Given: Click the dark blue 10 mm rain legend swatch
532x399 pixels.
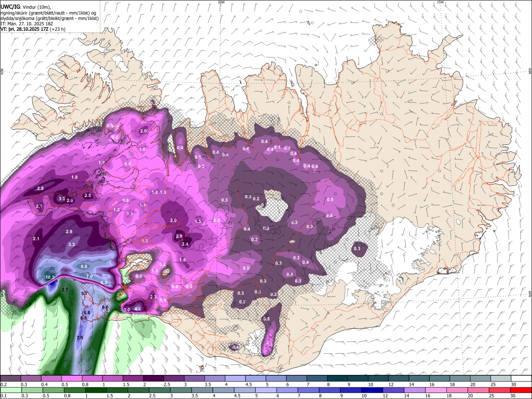Looking at the screenshot, I should (371, 390).
